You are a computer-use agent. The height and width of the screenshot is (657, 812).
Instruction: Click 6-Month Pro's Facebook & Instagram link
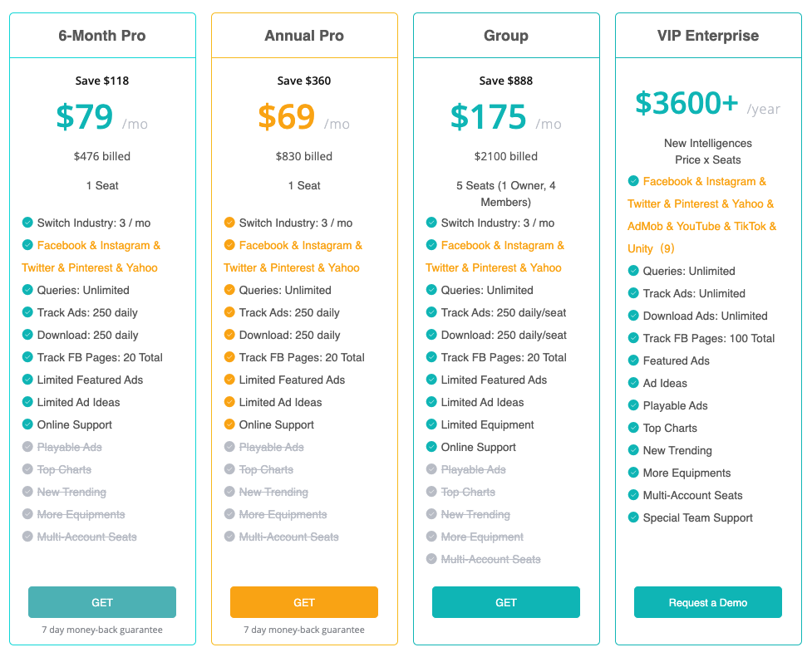pyautogui.click(x=98, y=246)
